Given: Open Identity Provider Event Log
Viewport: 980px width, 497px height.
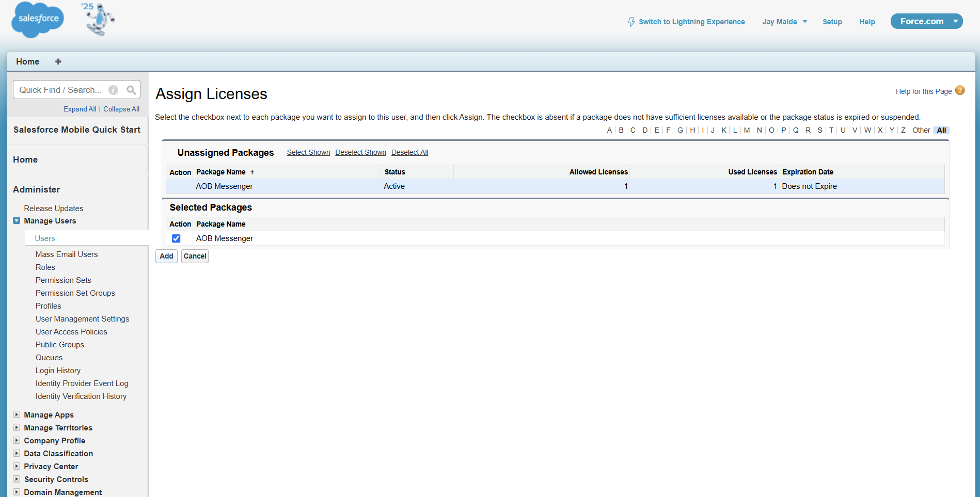Looking at the screenshot, I should click(x=82, y=383).
